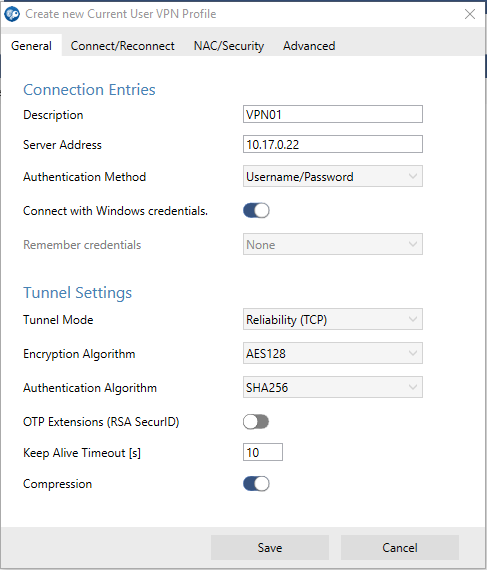487x570 pixels.
Task: Expand the Authentication Algorithm SHA256 dropdown
Action: pyautogui.click(x=333, y=387)
